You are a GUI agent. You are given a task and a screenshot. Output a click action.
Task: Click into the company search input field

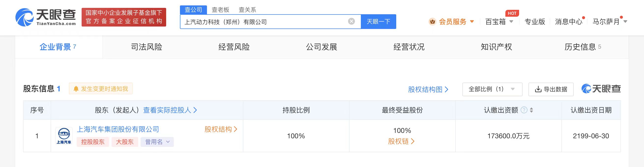pos(263,22)
